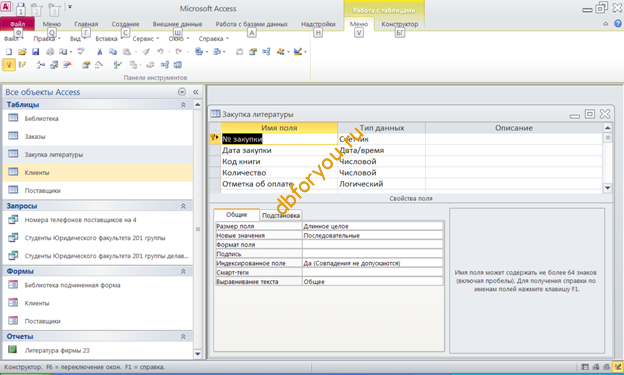Image resolution: width=624 pixels, height=375 pixels.
Task: Click the Литература фирмы 23 report icon
Action: (x=13, y=350)
